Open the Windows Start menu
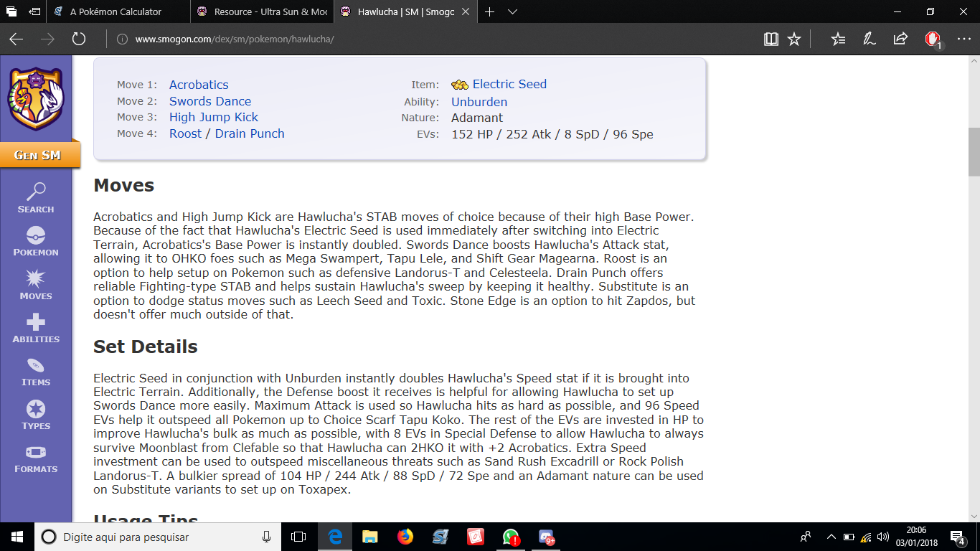Image resolution: width=980 pixels, height=551 pixels. coord(17,537)
